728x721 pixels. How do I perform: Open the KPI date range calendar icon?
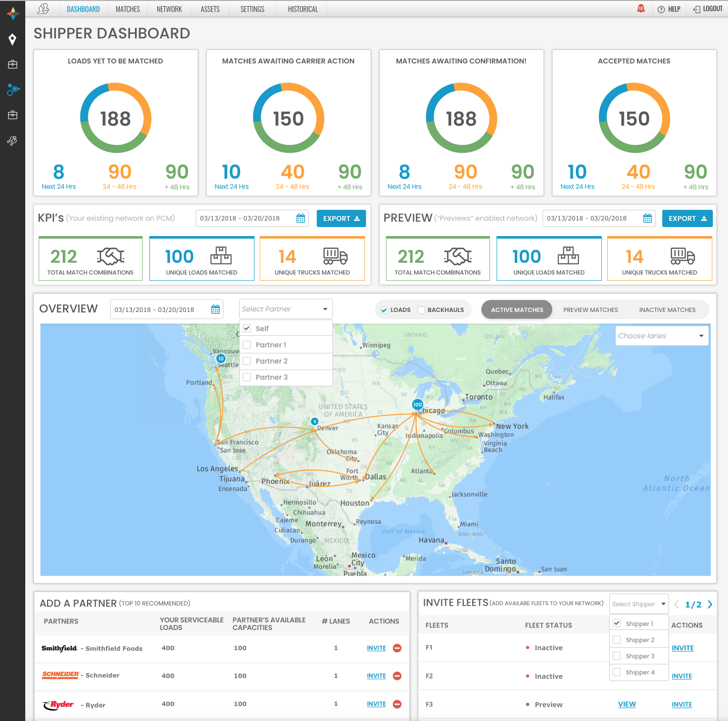pyautogui.click(x=301, y=218)
